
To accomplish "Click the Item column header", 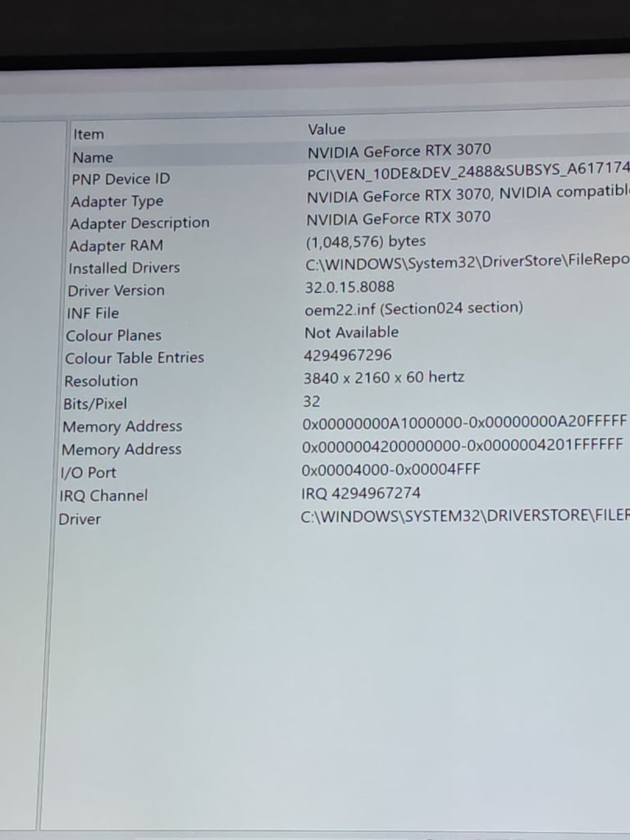I will 89,134.
